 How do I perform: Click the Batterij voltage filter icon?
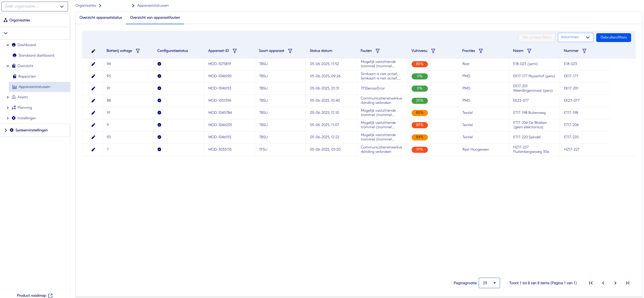pyautogui.click(x=138, y=51)
